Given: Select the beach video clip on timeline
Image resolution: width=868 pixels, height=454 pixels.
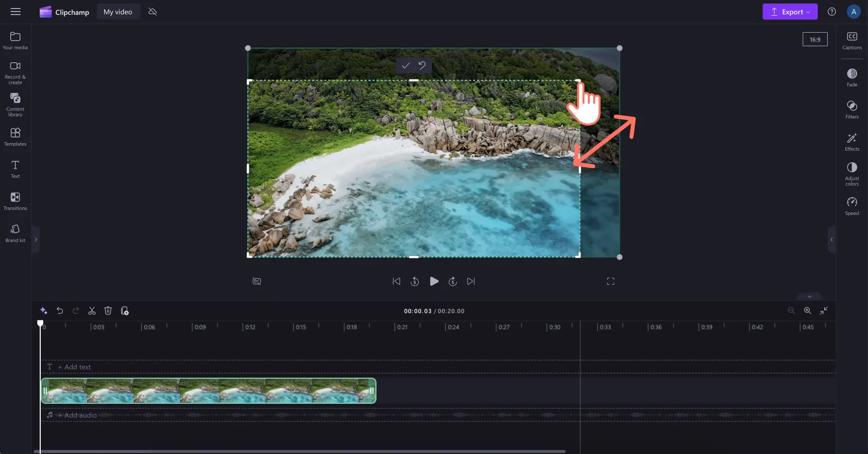Looking at the screenshot, I should click(x=209, y=391).
